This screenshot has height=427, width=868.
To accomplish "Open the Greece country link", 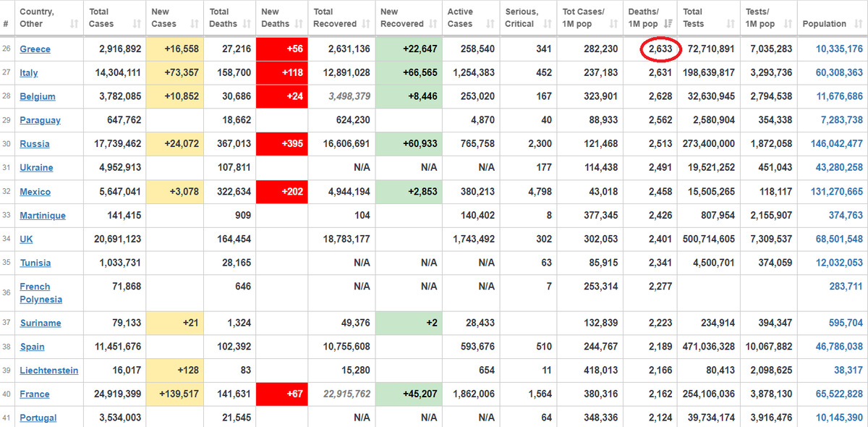I will click(35, 49).
